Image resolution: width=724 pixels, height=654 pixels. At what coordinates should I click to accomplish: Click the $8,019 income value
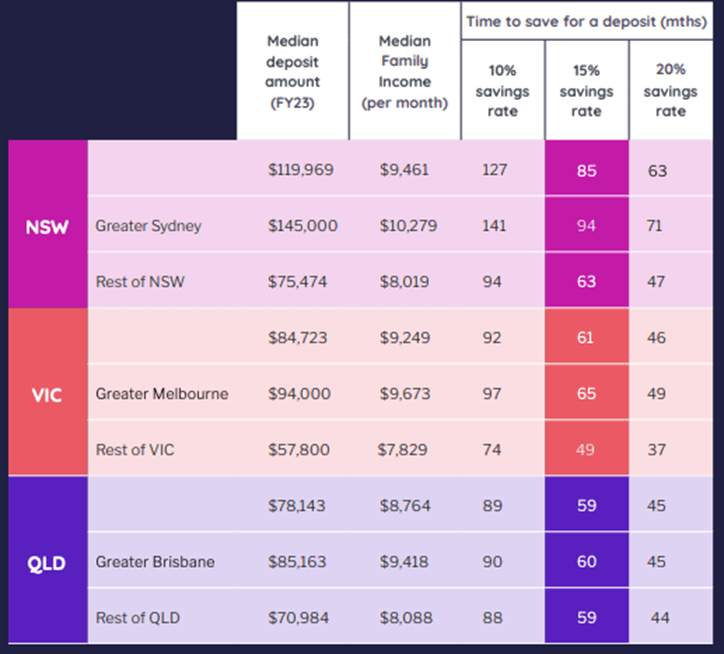coord(404,281)
